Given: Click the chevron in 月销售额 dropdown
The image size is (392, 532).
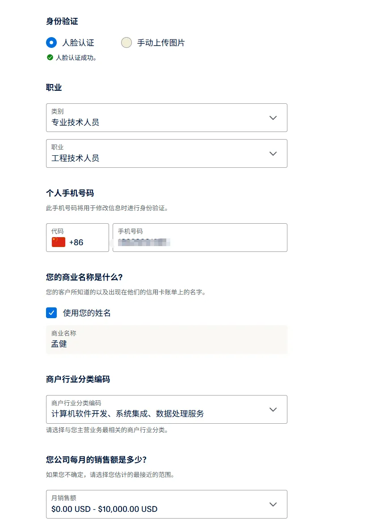Looking at the screenshot, I should [x=273, y=504].
